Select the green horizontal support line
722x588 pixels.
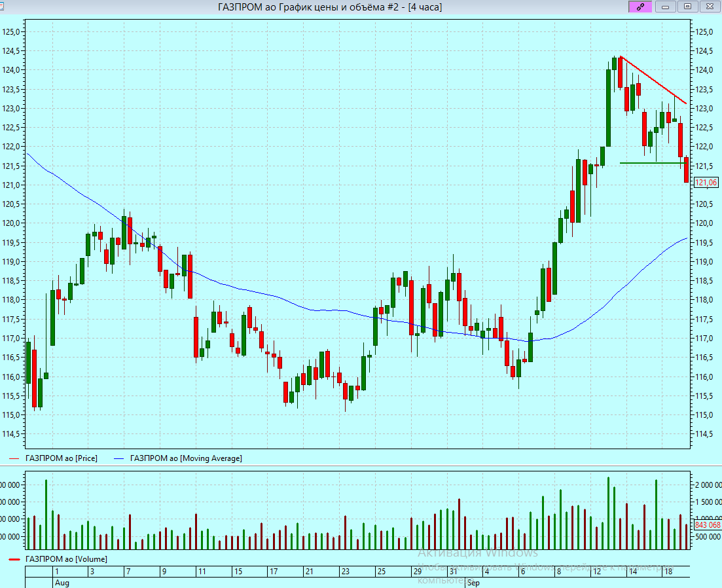653,163
